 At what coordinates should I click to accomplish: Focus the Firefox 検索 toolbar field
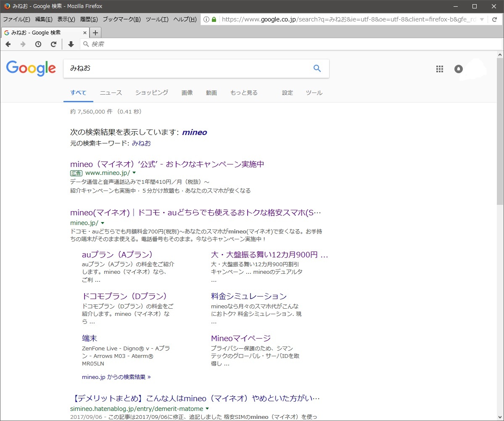pos(290,44)
